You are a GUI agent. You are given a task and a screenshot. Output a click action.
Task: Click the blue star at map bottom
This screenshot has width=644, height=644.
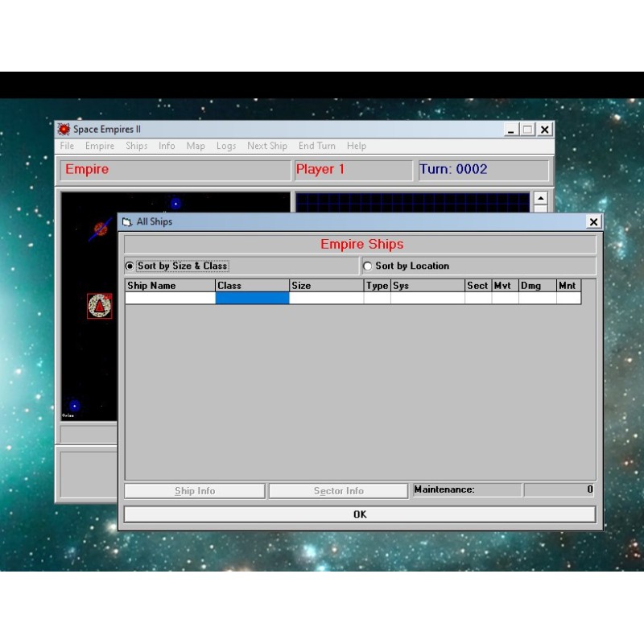[x=74, y=406]
